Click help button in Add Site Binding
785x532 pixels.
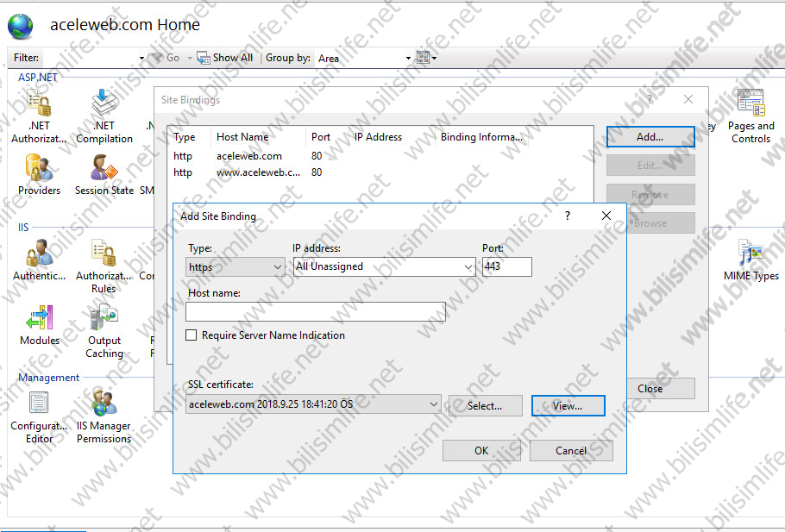568,216
